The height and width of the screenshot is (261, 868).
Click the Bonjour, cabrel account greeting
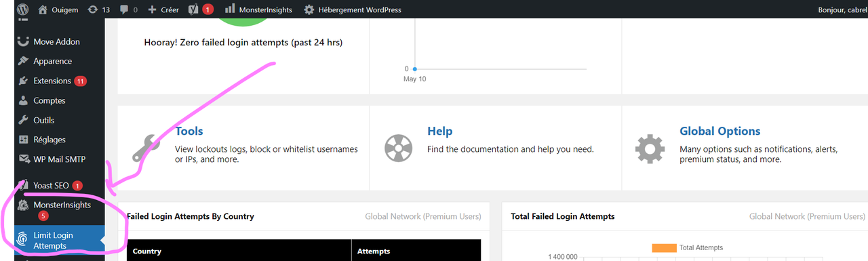click(x=843, y=9)
